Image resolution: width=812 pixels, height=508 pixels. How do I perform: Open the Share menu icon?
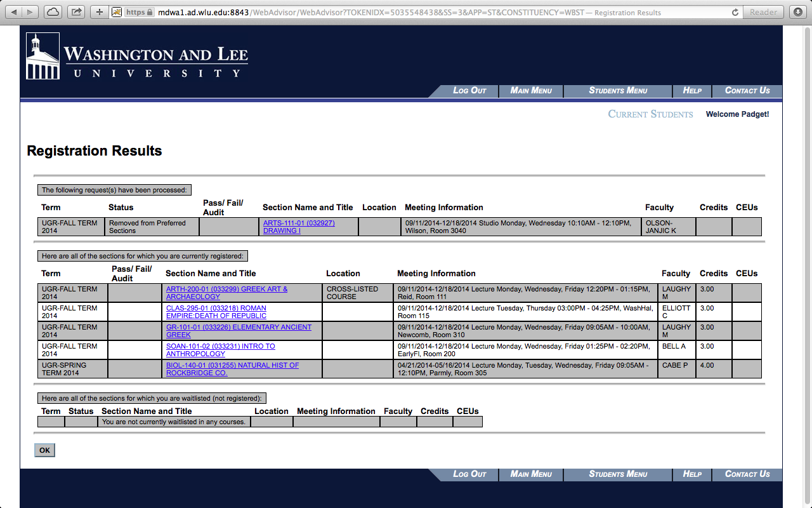76,11
